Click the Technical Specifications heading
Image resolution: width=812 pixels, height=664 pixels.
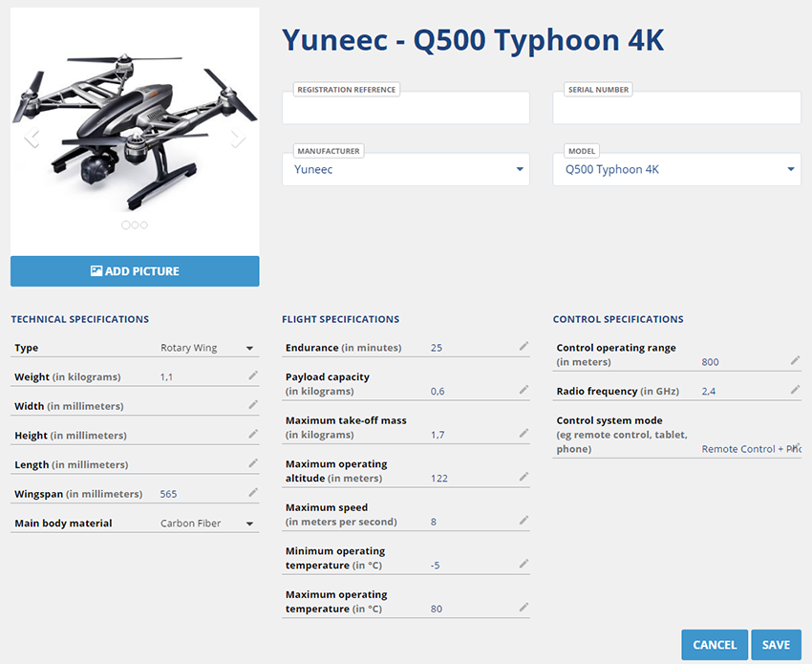coord(79,319)
